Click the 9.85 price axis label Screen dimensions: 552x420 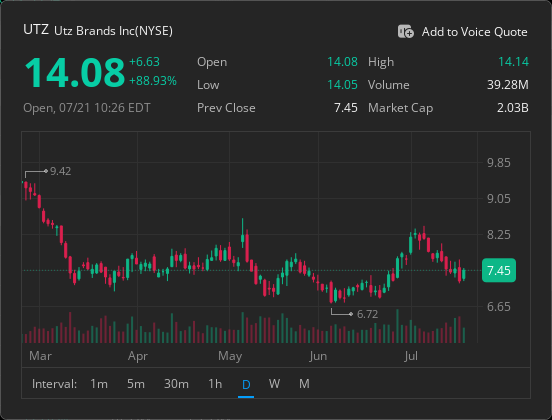(x=498, y=163)
